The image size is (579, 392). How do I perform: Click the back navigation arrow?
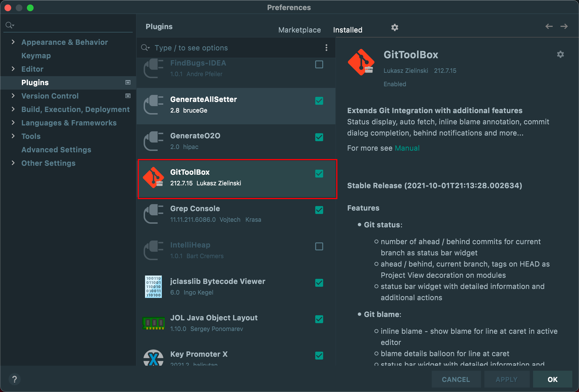pos(549,27)
